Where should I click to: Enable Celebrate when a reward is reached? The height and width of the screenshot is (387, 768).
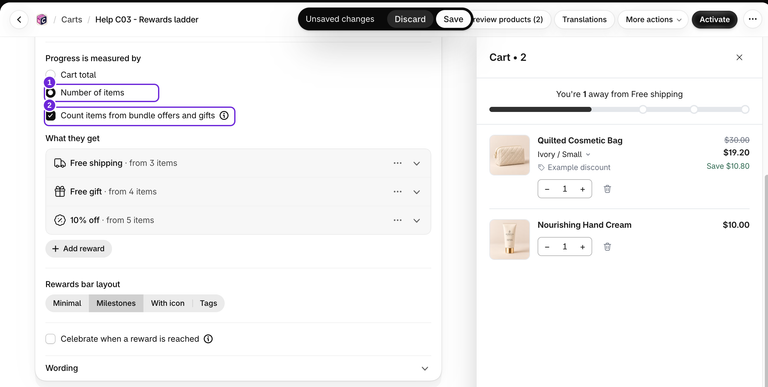(50, 339)
